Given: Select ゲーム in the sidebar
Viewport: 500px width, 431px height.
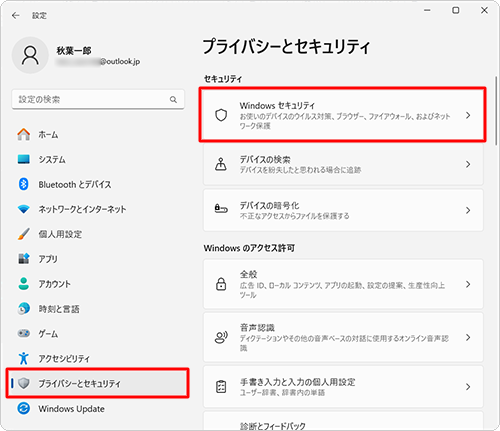Looking at the screenshot, I should click(98, 333).
